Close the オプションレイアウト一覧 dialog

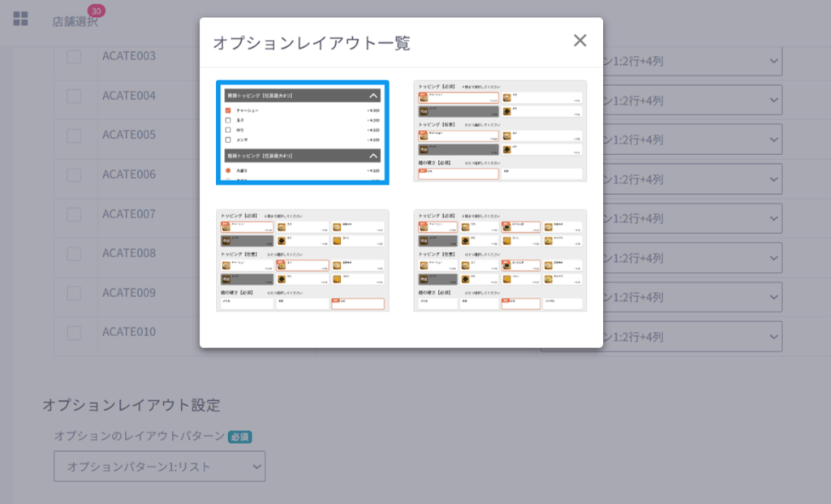(x=579, y=41)
